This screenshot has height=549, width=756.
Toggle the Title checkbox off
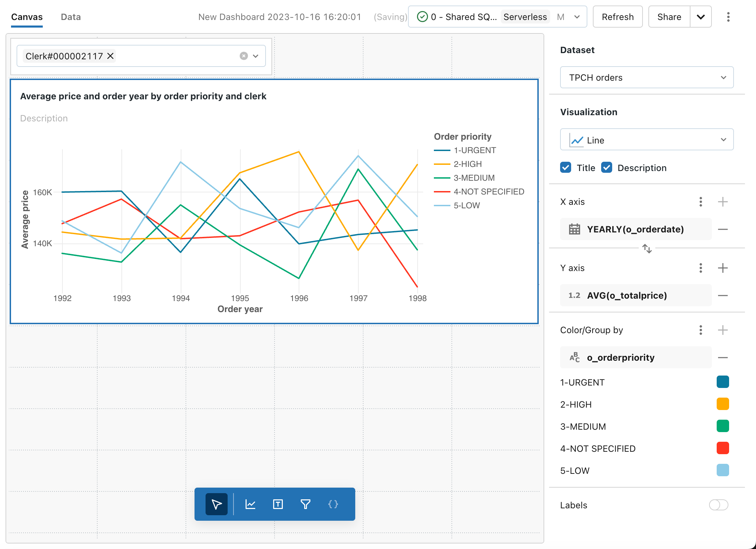(565, 167)
